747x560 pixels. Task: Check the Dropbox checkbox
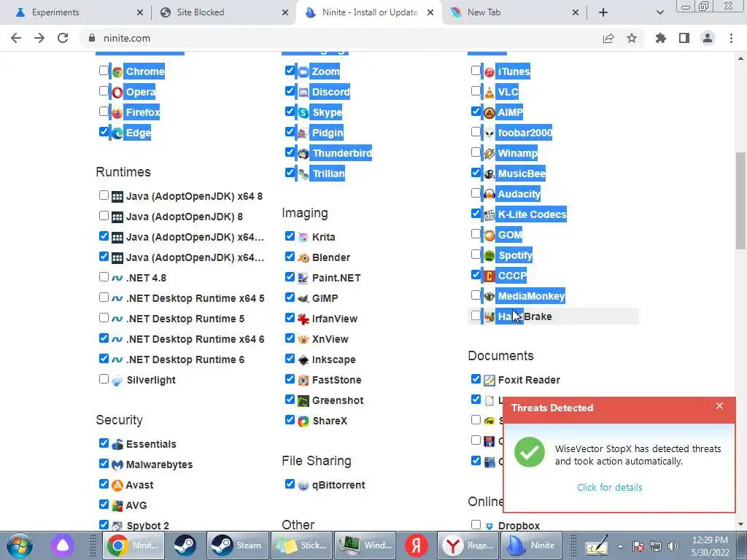click(476, 525)
